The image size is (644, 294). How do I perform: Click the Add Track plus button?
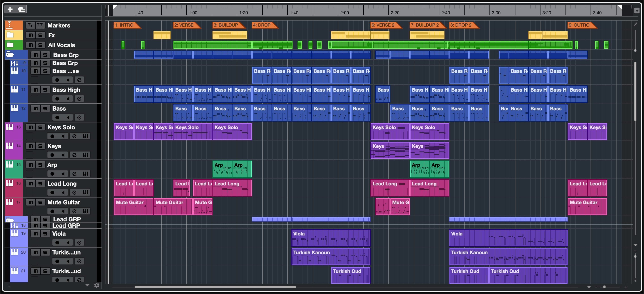click(10, 9)
